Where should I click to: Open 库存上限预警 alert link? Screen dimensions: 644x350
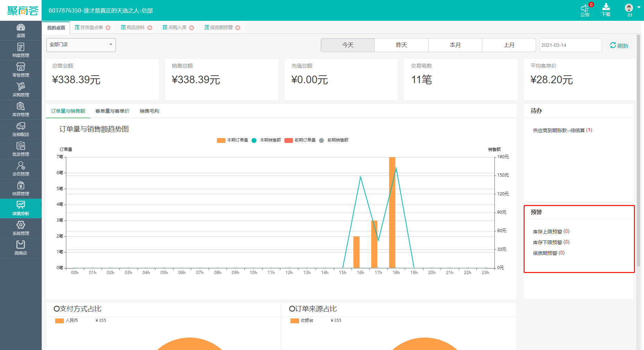pyautogui.click(x=551, y=232)
